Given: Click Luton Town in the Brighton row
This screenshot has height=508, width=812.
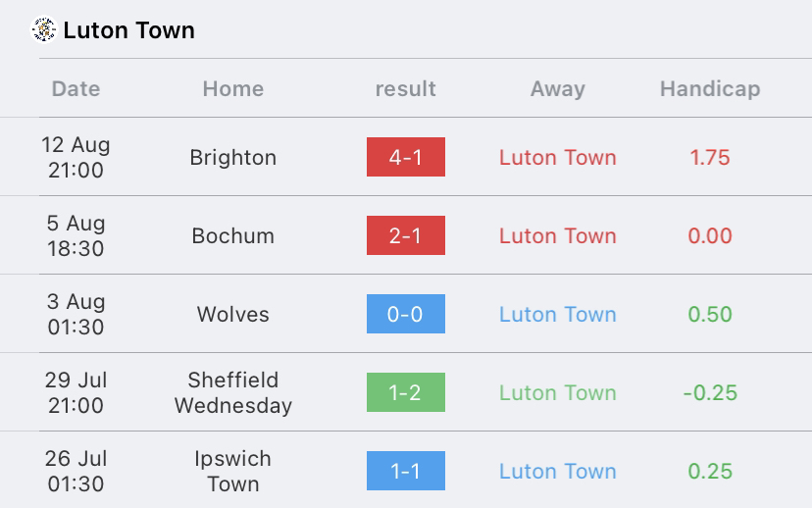Looking at the screenshot, I should click(x=557, y=157).
